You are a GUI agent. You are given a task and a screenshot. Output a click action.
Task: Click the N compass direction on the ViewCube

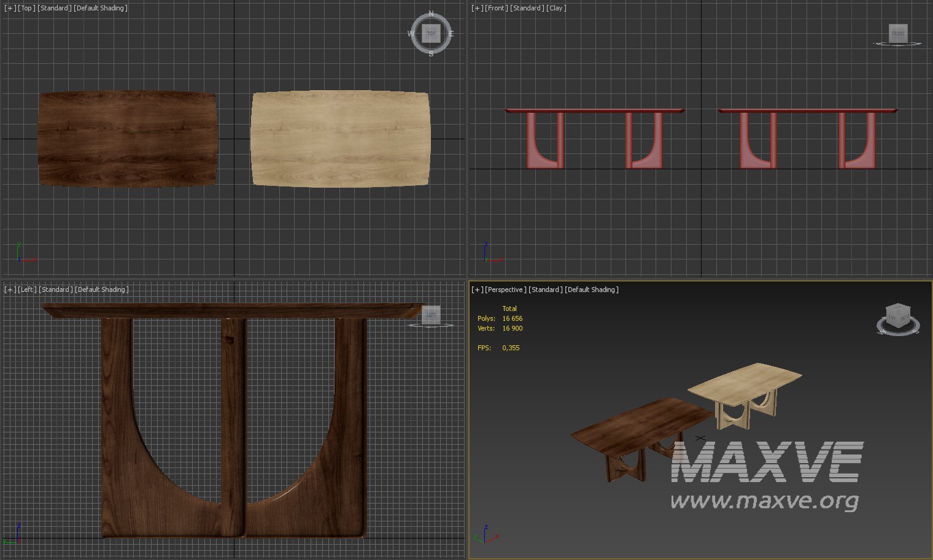pyautogui.click(x=431, y=13)
